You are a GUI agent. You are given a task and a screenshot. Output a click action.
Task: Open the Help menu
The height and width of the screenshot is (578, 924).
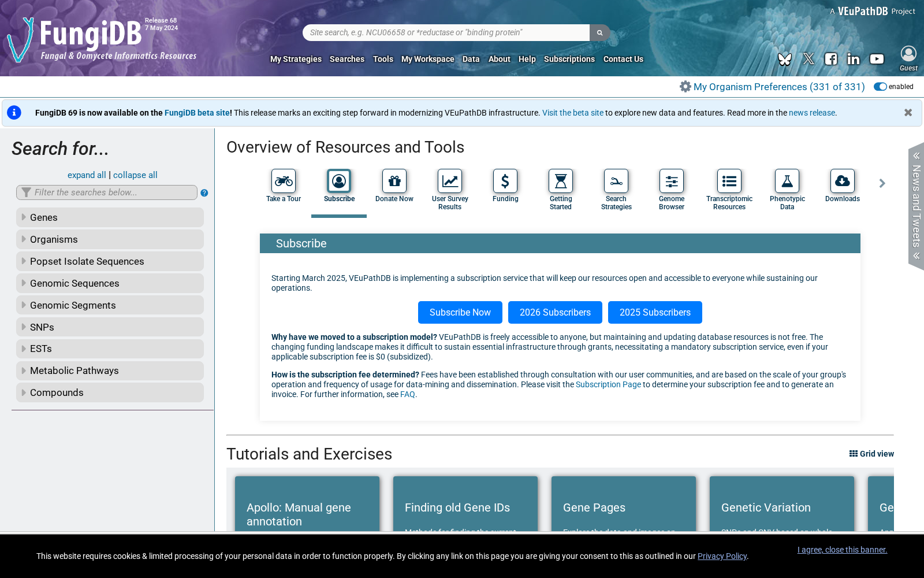(527, 59)
